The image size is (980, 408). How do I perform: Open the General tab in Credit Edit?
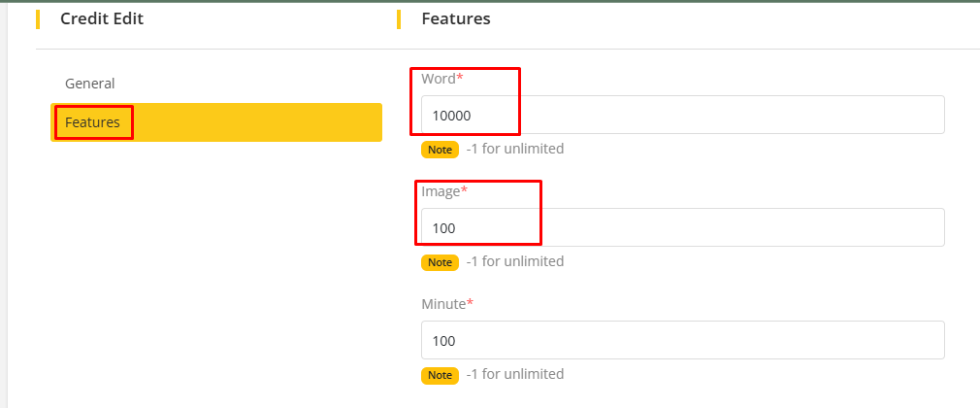(x=89, y=84)
